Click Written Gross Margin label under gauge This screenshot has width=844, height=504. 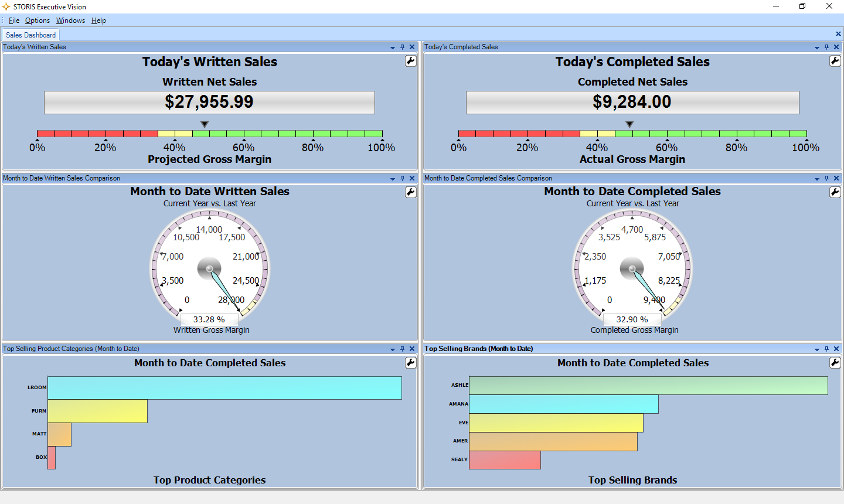[212, 330]
